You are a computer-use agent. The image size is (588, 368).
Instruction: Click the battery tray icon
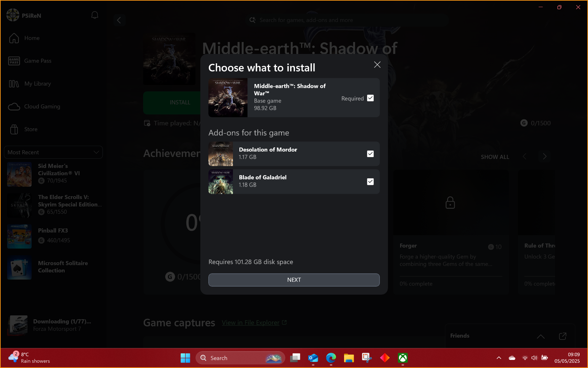tap(545, 358)
